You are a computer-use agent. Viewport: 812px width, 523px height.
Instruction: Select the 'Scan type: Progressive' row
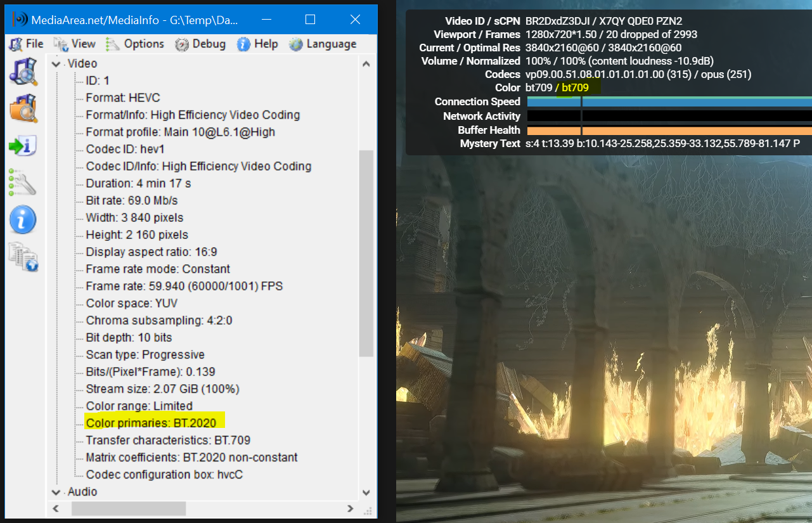(x=145, y=354)
